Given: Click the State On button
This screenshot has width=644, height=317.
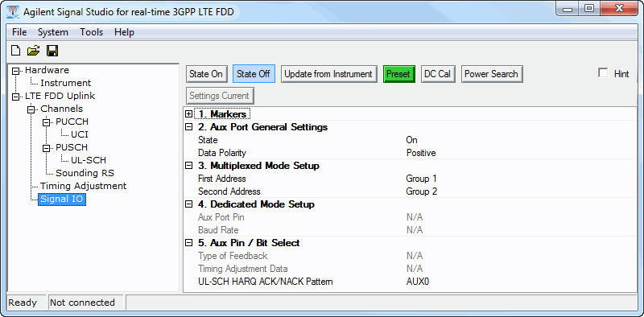Looking at the screenshot, I should tap(206, 74).
